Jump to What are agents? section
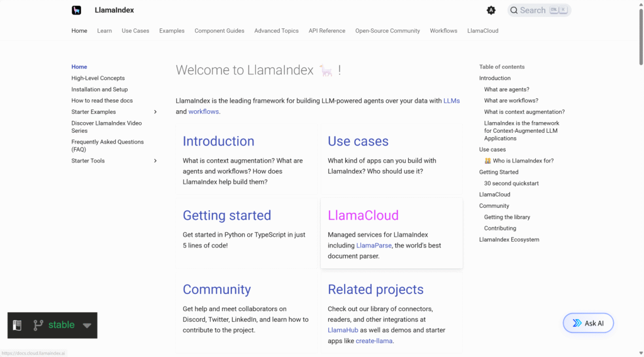 pos(506,89)
